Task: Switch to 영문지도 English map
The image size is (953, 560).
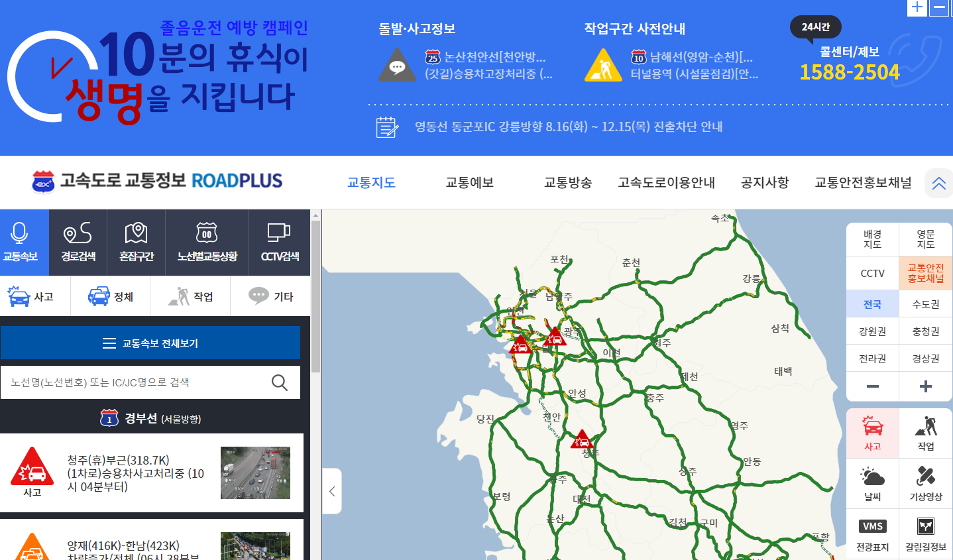Action: pos(926,239)
